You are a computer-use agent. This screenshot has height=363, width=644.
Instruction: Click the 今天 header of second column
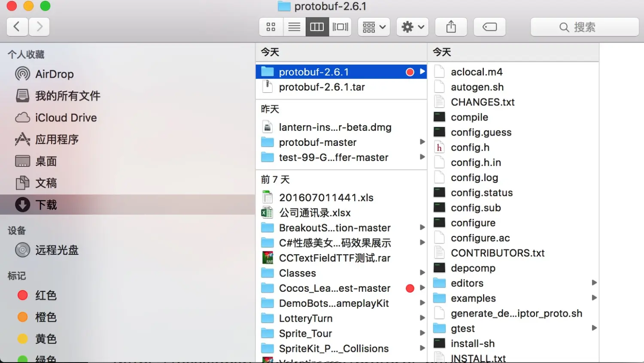coord(442,52)
